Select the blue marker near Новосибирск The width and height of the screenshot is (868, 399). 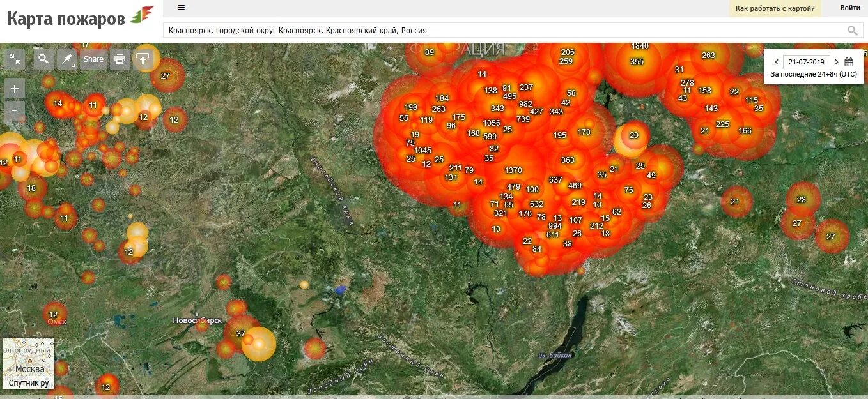coord(341,289)
